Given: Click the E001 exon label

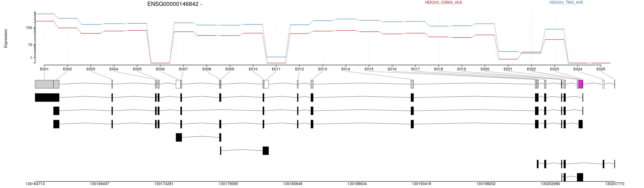Looking at the screenshot, I should point(44,69).
